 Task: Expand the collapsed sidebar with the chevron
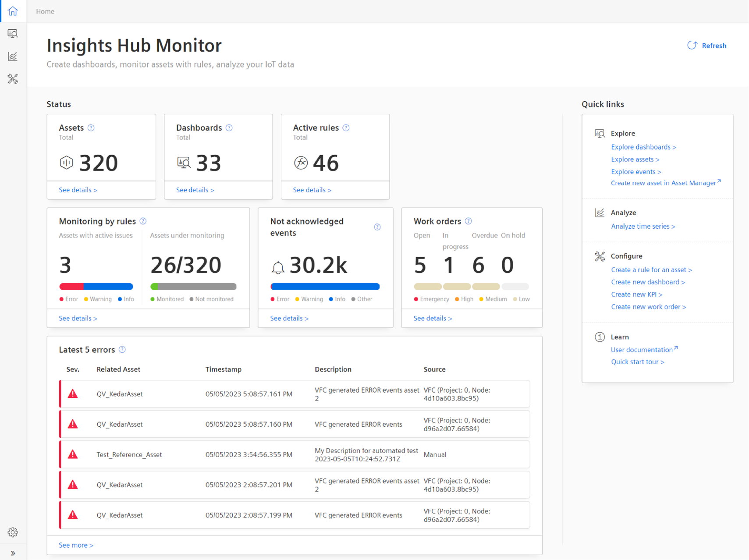tap(13, 553)
